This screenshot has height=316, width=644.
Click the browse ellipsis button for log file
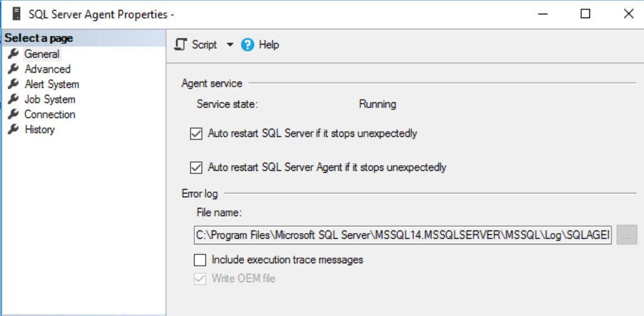point(627,235)
